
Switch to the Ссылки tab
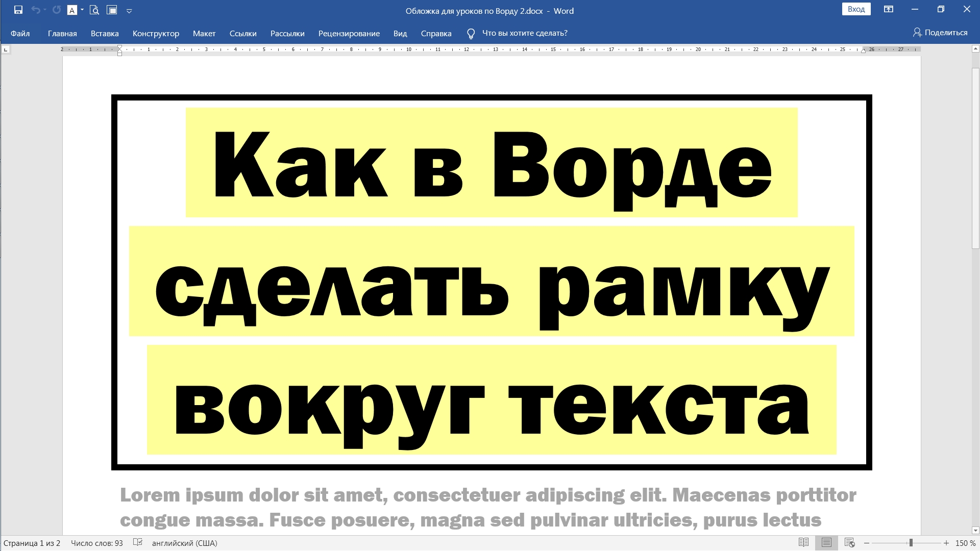click(x=243, y=33)
